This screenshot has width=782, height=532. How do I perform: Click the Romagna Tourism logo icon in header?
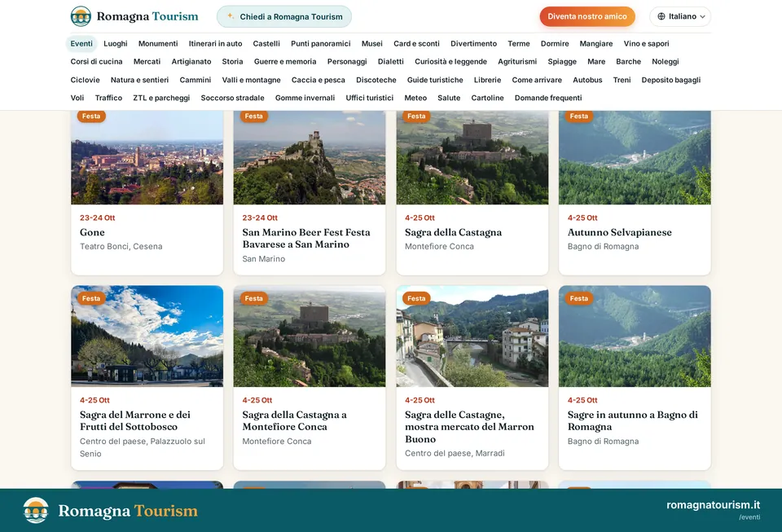81,16
